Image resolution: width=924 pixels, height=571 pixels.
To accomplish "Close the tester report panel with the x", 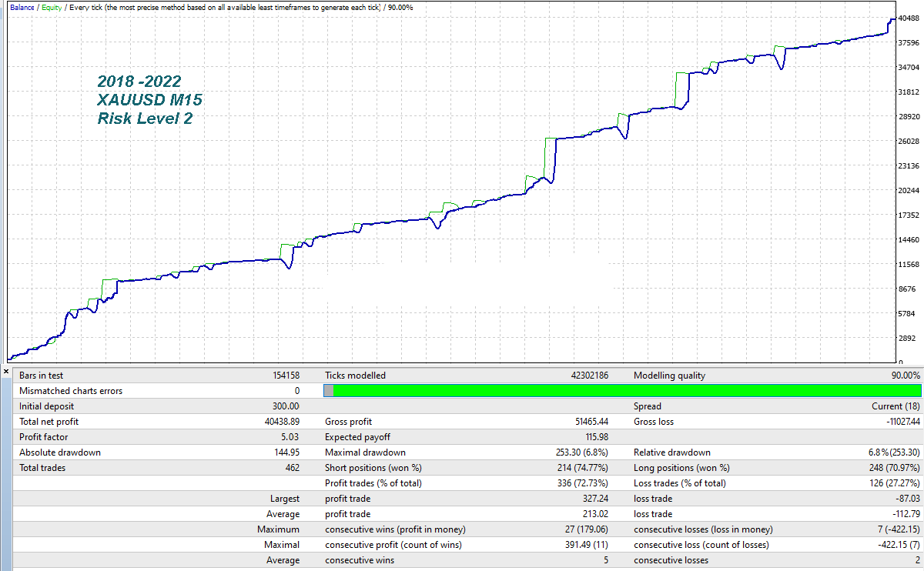I will (5, 371).
